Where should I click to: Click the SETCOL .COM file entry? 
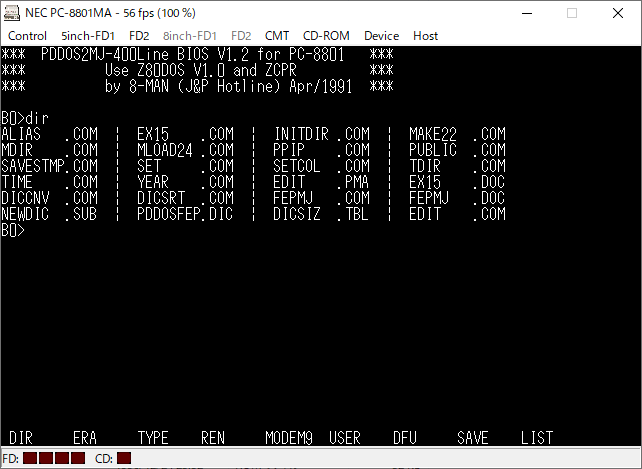click(x=321, y=166)
